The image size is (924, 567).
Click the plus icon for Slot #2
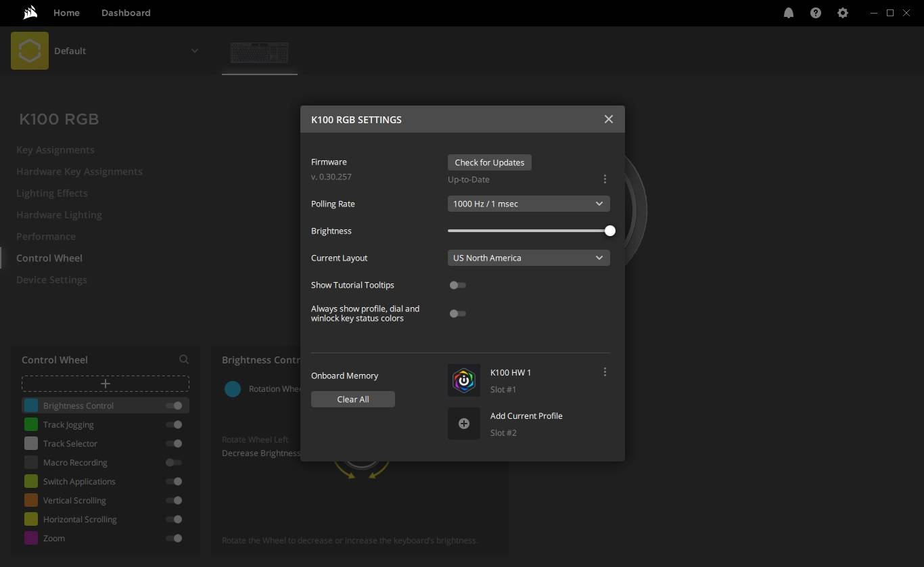point(464,424)
